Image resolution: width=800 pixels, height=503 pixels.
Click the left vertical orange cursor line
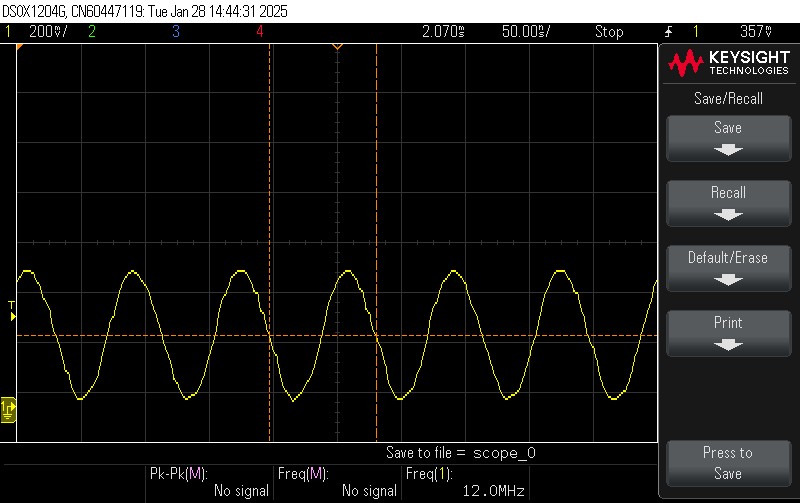269,243
